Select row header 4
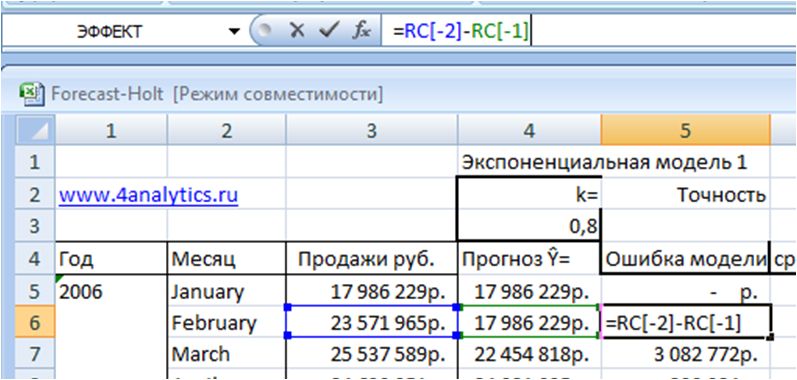 click(35, 259)
